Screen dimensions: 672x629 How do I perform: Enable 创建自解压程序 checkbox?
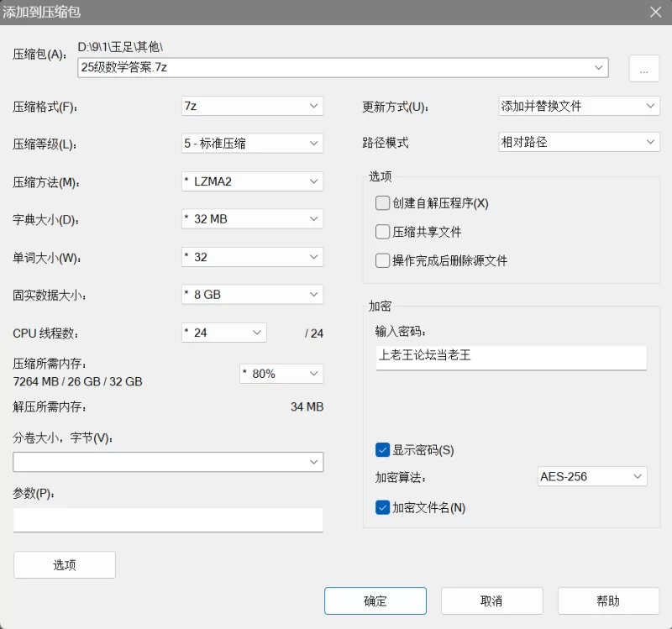(382, 203)
